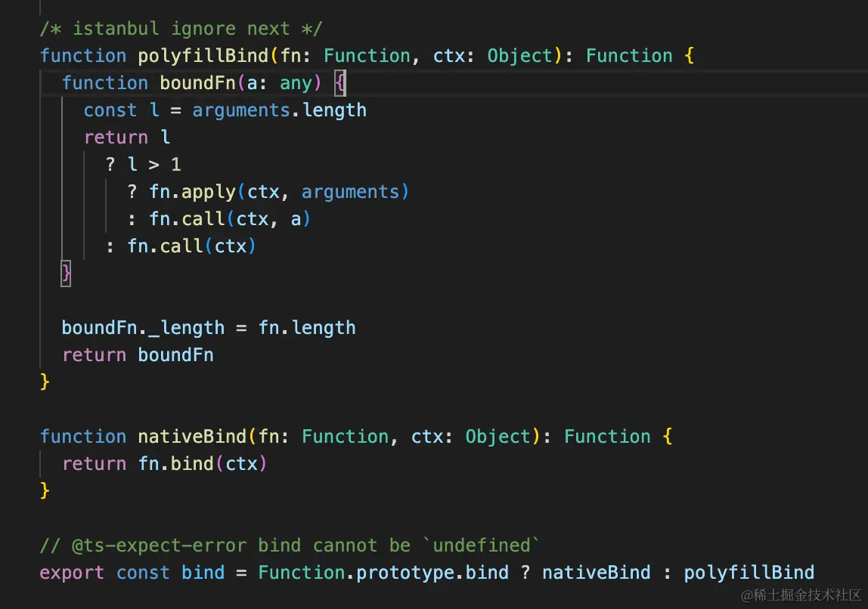Select the "any" type annotation
Image resolution: width=868 pixels, height=609 pixels.
click(x=296, y=83)
